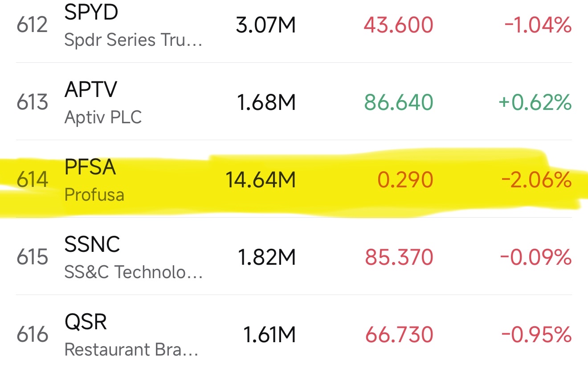This screenshot has height=368, width=588.
Task: Click the Aptiv PLC company name
Action: click(x=103, y=117)
